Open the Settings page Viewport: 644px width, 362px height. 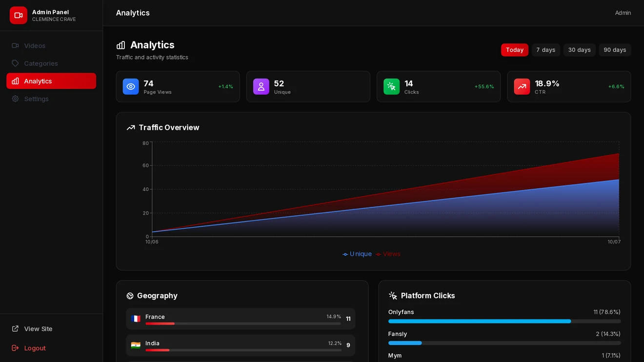coord(51,99)
